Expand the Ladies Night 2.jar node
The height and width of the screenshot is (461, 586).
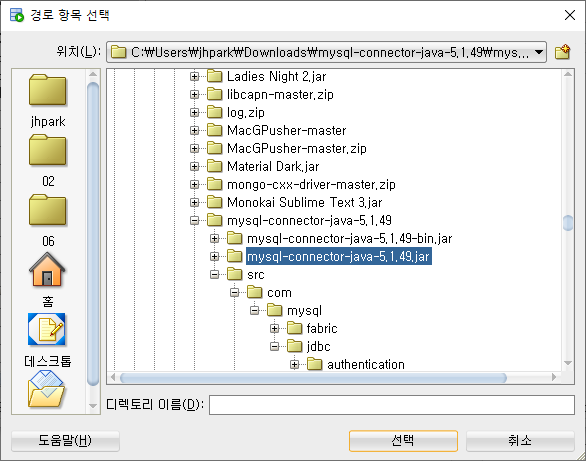(x=194, y=77)
